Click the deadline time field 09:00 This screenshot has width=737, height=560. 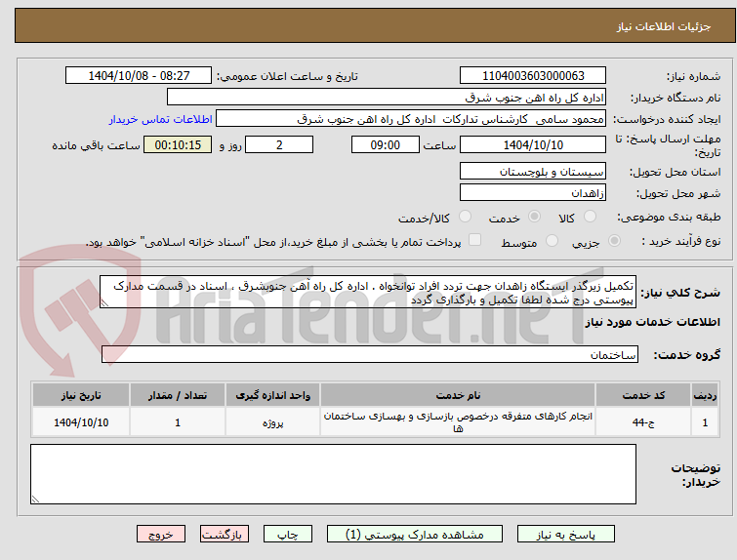[x=386, y=144]
